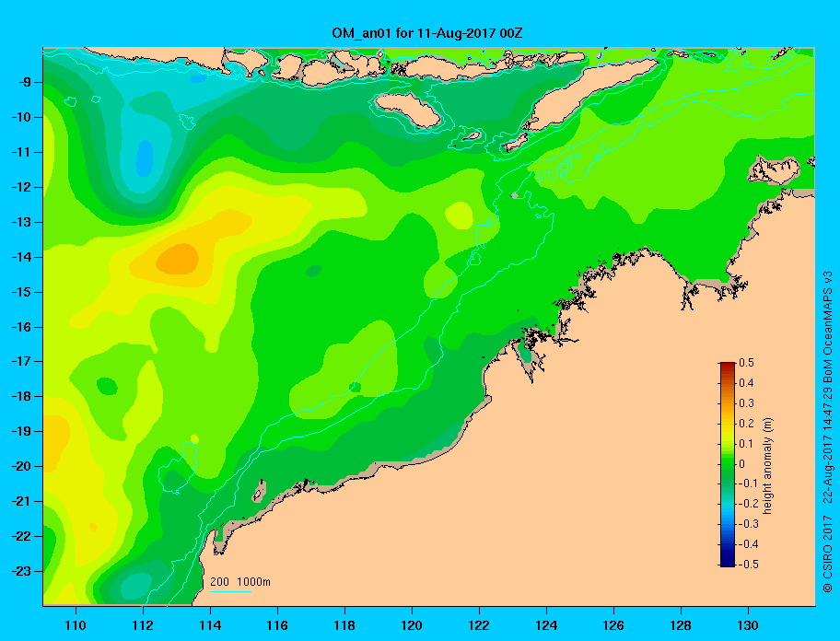Click the latitude label -21
The height and width of the screenshot is (641, 840).
click(21, 502)
